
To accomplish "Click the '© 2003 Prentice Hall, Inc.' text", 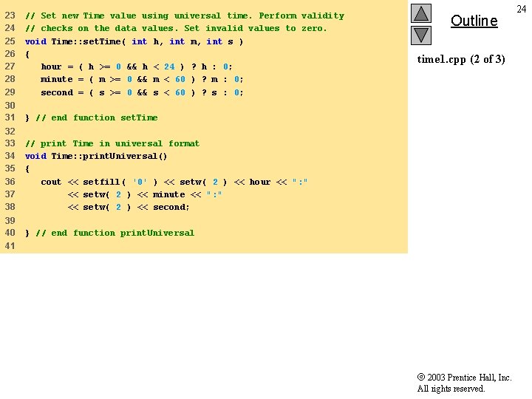I will point(464,378).
